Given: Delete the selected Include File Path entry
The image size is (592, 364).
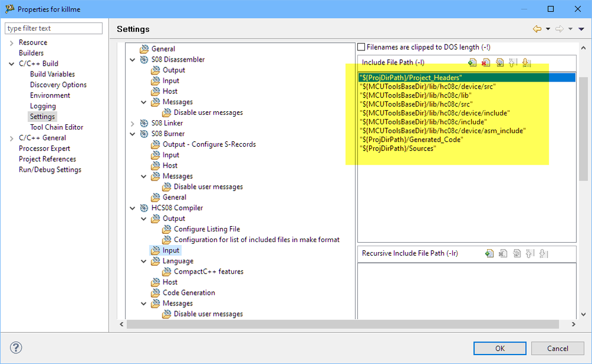Looking at the screenshot, I should [x=486, y=63].
